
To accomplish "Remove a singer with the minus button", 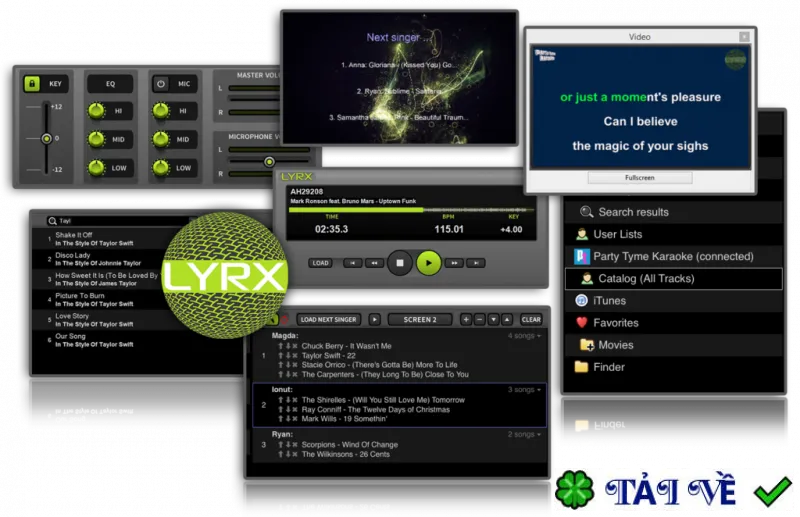I will pyautogui.click(x=480, y=319).
